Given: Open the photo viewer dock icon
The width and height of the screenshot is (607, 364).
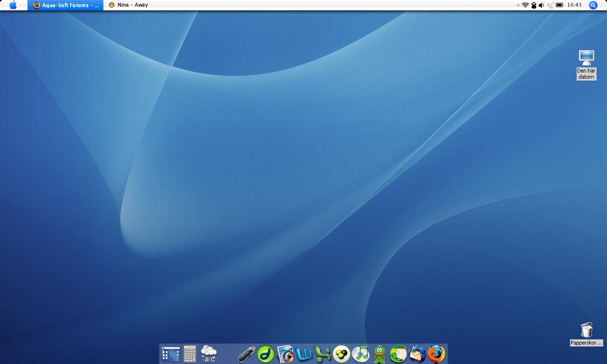Looking at the screenshot, I should point(285,354).
